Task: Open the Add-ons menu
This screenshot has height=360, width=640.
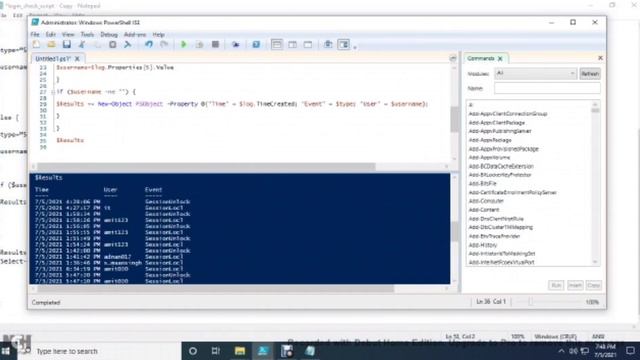Action: (x=135, y=35)
